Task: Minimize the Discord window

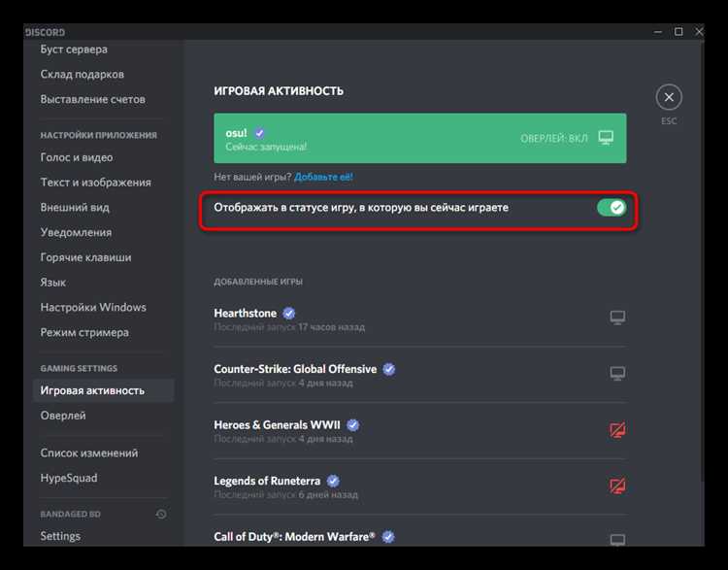Action: pos(658,32)
